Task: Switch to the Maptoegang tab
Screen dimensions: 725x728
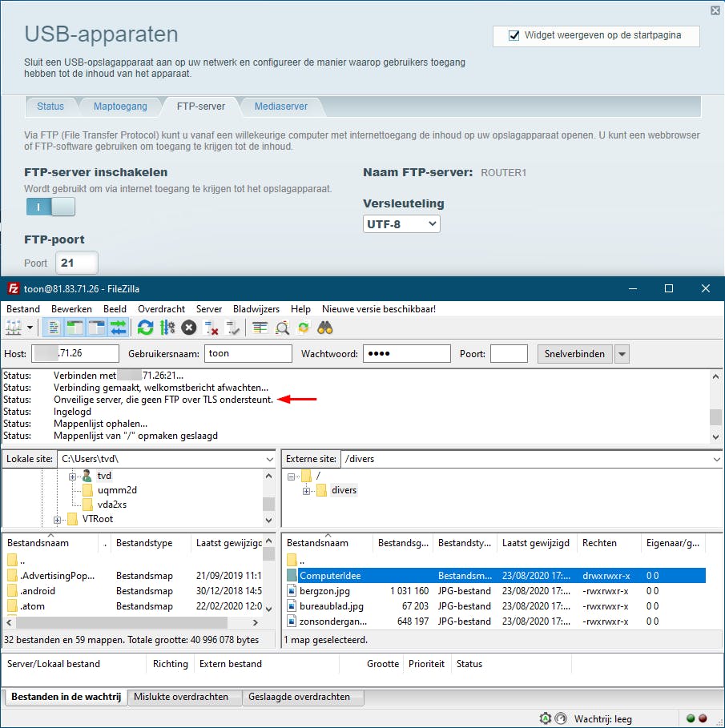Action: [120, 107]
